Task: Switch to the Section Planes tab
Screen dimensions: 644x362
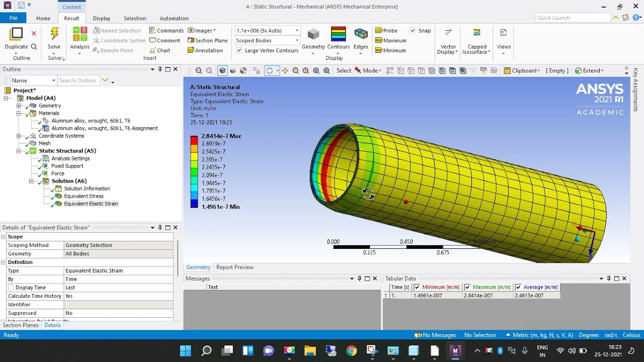Action: point(21,325)
